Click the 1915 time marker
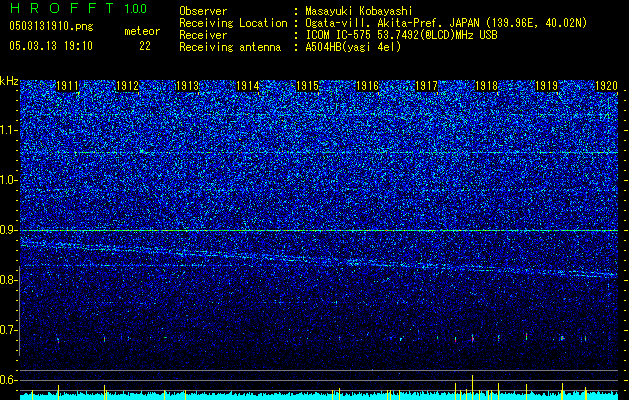This screenshot has width=629, height=400. tap(307, 86)
